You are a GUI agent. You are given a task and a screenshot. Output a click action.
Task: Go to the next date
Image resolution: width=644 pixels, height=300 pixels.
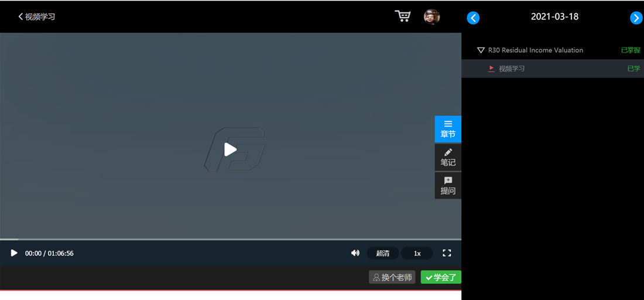636,18
